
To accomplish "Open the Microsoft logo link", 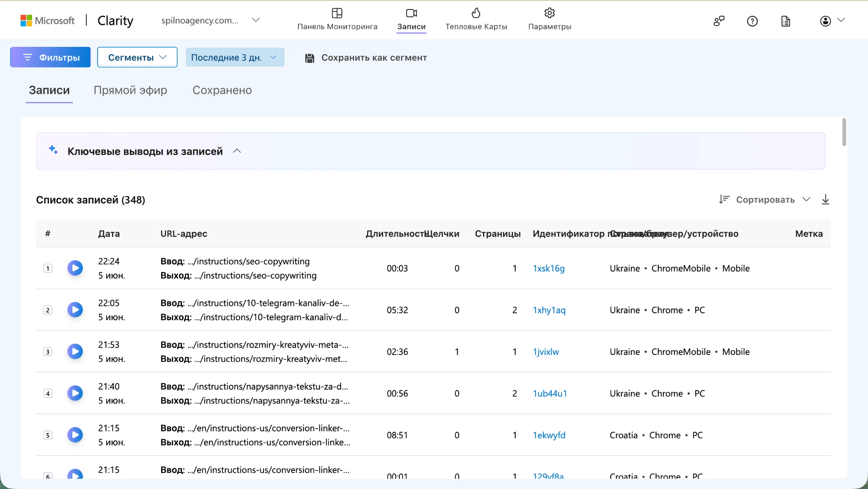I will (x=47, y=20).
